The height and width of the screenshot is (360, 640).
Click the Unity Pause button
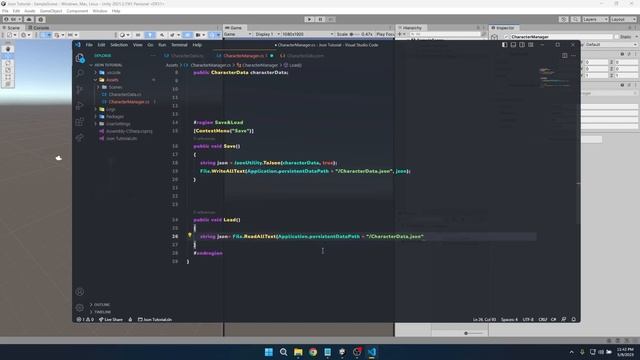coord(320,19)
